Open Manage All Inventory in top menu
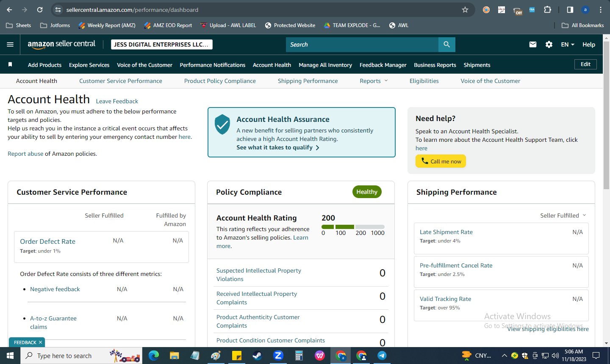The width and height of the screenshot is (610, 364). click(325, 65)
